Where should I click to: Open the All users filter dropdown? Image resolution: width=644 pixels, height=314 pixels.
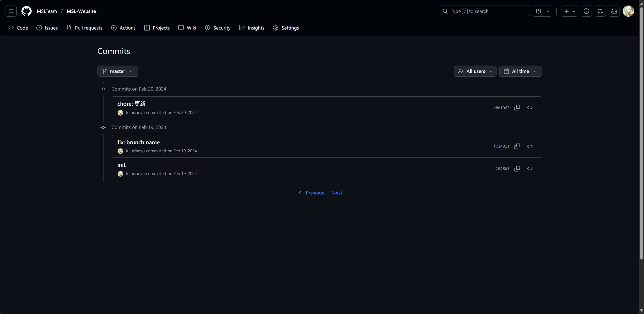click(x=475, y=71)
